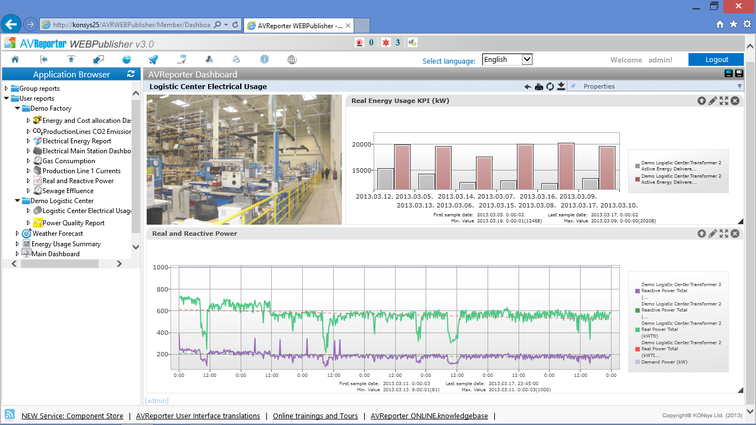Click the red star event icon
This screenshot has width=756, height=425.
(386, 42)
